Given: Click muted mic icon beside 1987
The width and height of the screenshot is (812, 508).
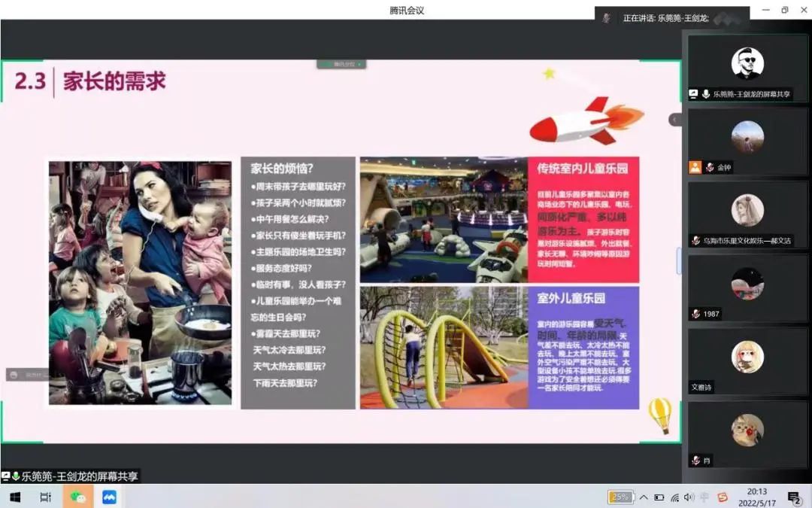Looking at the screenshot, I should tap(696, 314).
